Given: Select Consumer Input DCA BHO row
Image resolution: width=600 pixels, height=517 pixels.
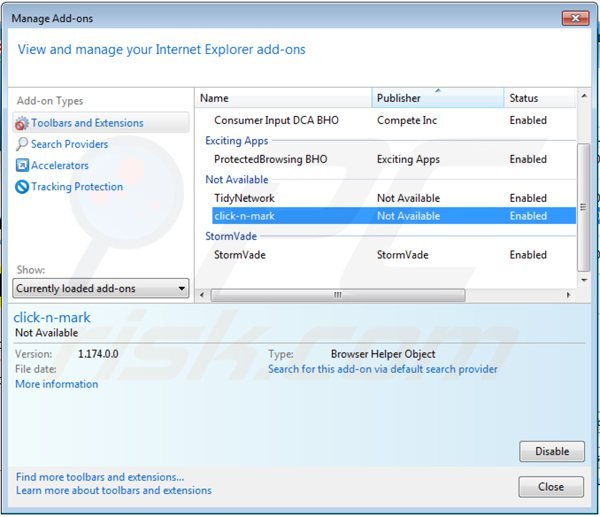Looking at the screenshot, I should coord(278,120).
